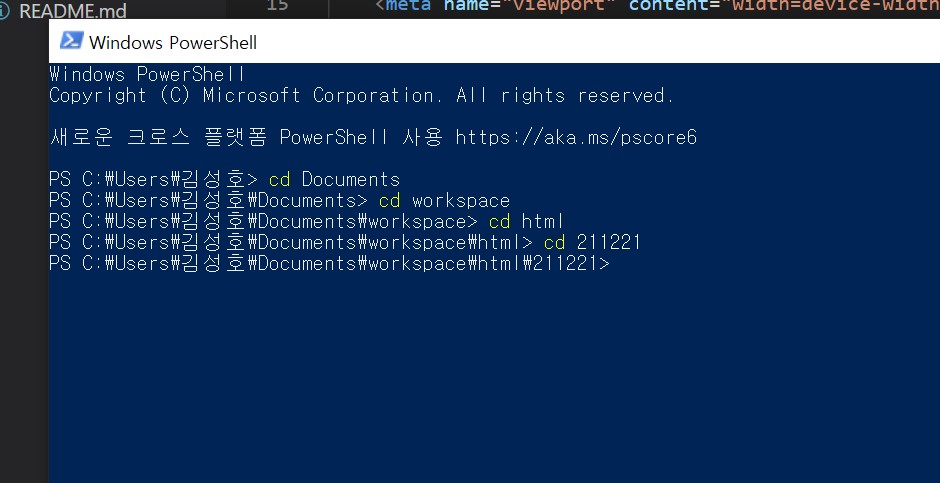Click the empty terminal area below the prompt
The width and height of the screenshot is (940, 483).
tap(494, 378)
